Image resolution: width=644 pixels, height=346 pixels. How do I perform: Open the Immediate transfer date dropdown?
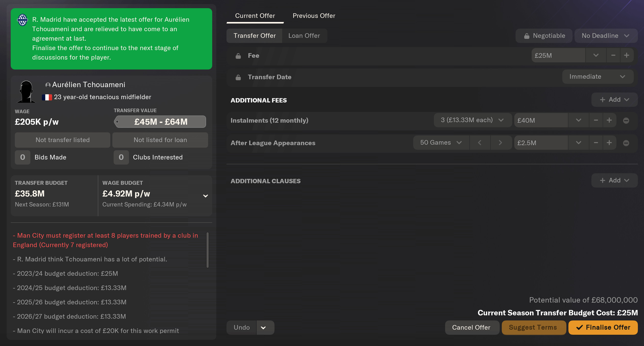598,77
